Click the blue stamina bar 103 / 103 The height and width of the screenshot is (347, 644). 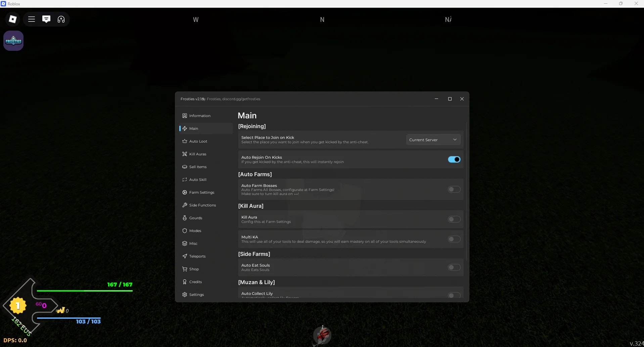coord(69,318)
